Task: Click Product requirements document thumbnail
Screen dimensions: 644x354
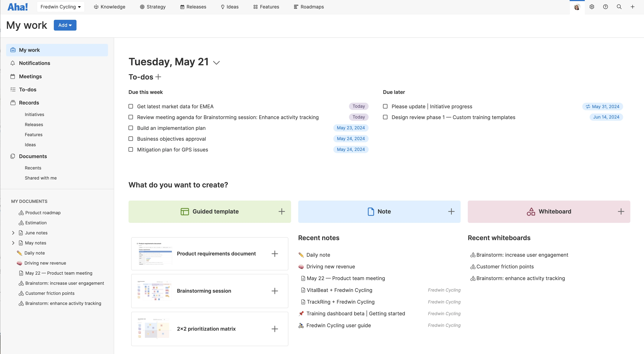Action: [154, 254]
